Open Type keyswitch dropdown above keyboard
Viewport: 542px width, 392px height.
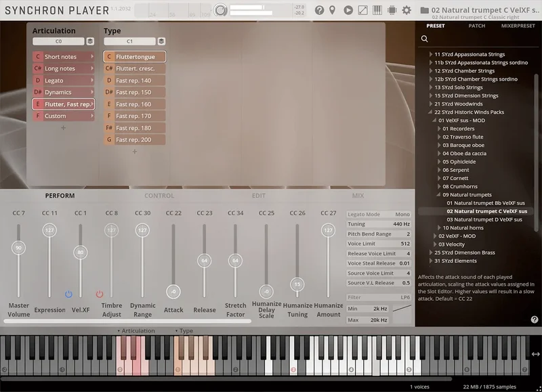184,331
